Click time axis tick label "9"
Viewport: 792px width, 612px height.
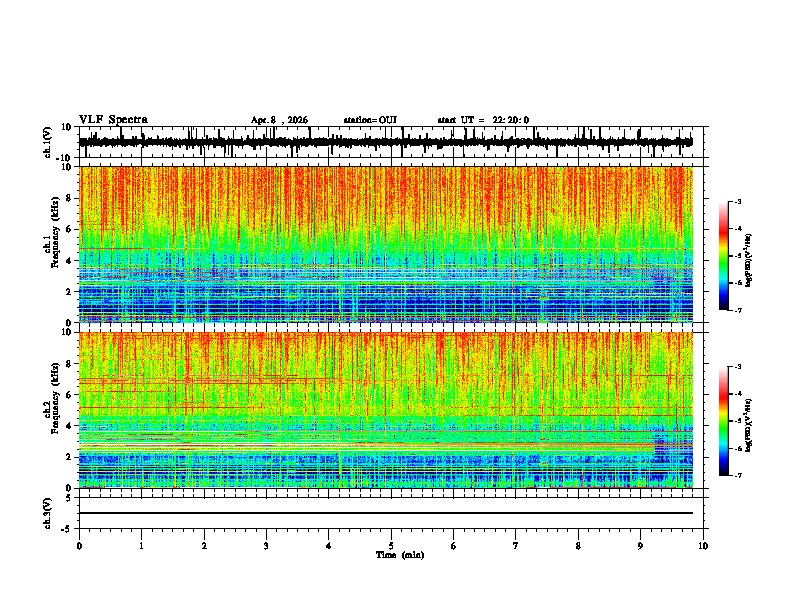tap(640, 546)
